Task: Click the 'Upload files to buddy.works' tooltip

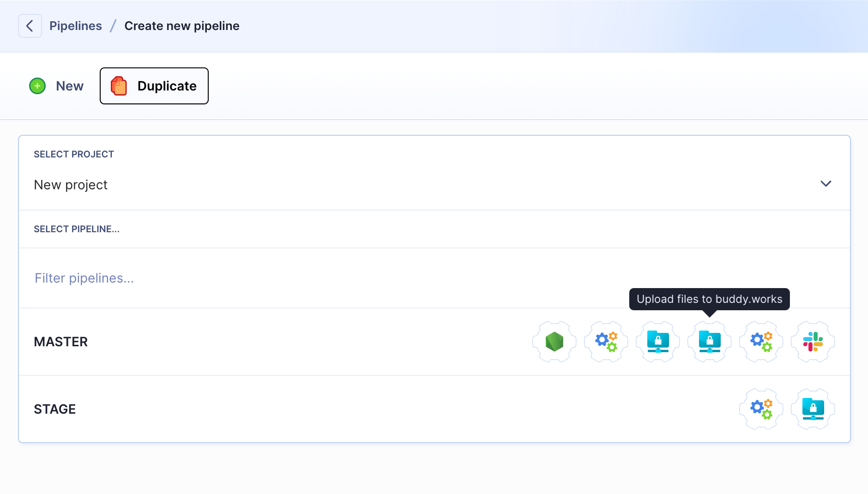Action: (x=710, y=299)
